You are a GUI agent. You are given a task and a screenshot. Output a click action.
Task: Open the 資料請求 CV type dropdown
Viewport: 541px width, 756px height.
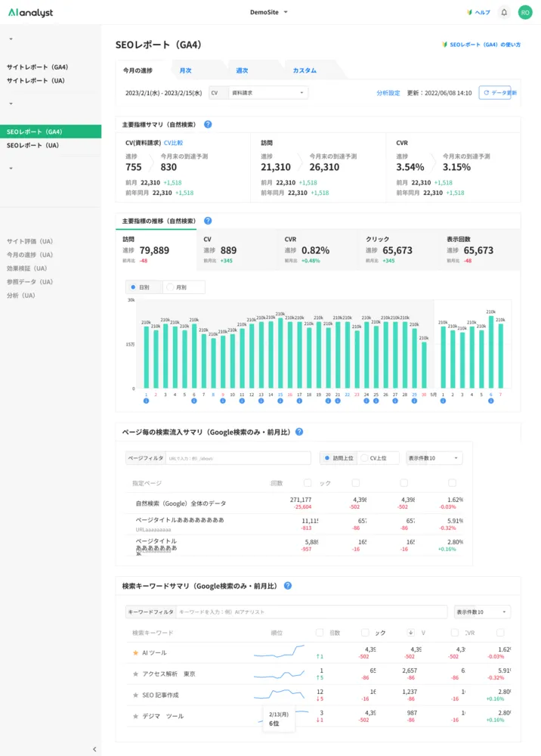pos(267,92)
